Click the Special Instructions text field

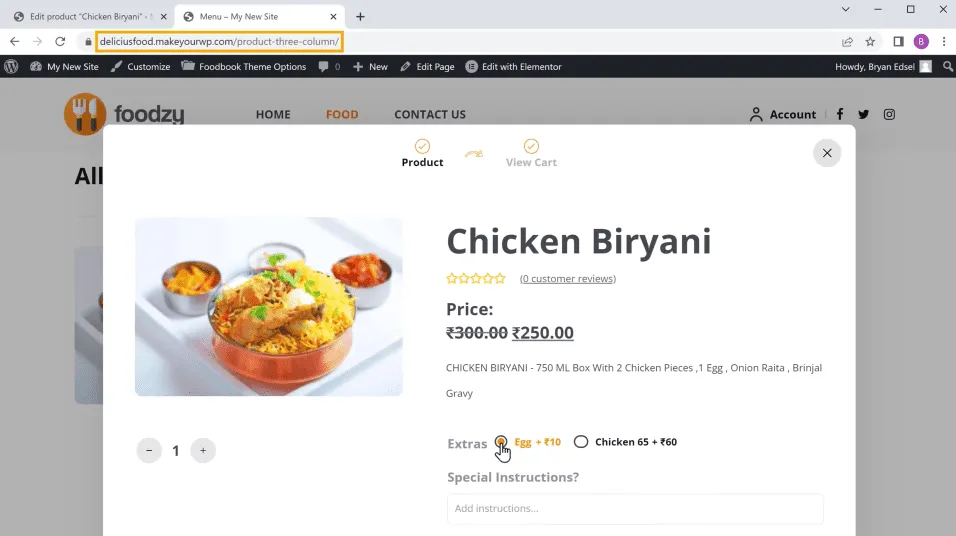[635, 508]
